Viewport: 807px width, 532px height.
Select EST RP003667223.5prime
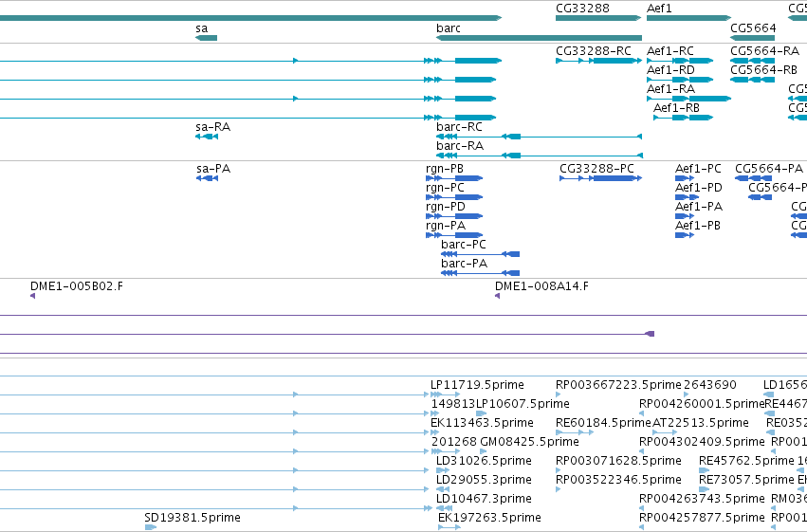(x=559, y=394)
